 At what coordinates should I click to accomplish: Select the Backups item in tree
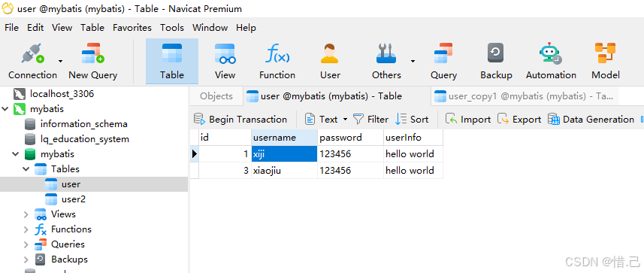pos(69,259)
